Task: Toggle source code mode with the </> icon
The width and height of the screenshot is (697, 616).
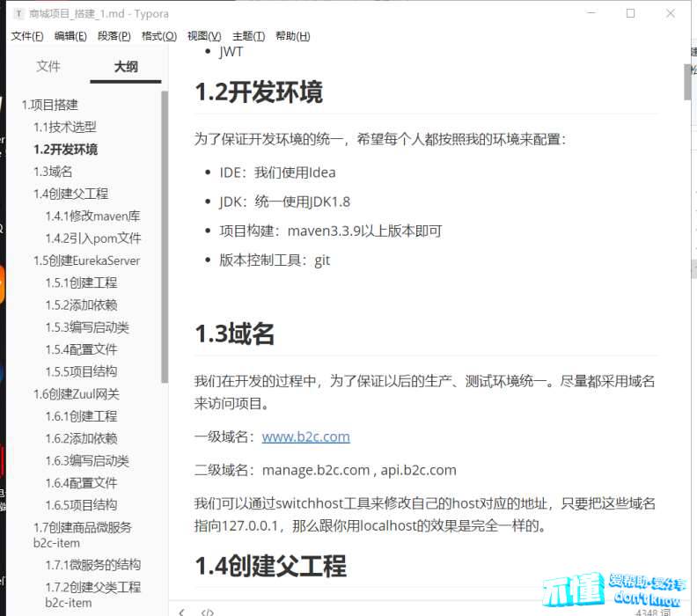Action: (208, 611)
